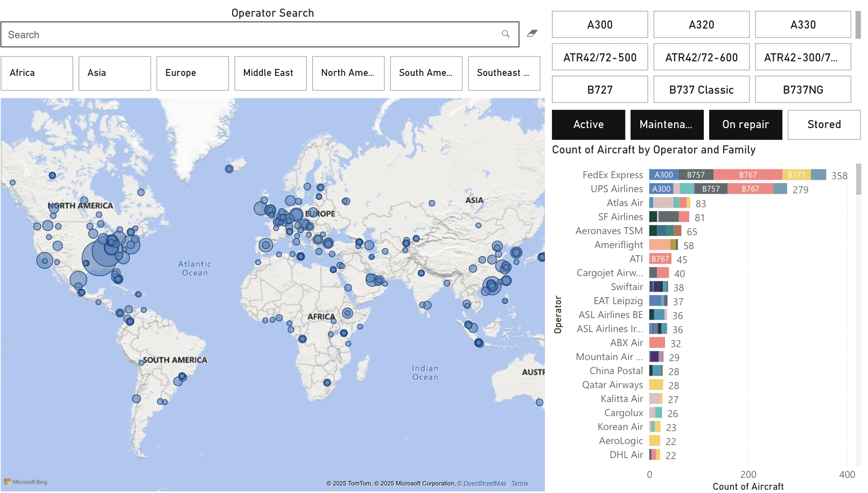Choose the ATR42-300/7... family tile
This screenshot has width=868, height=493.
coord(803,57)
